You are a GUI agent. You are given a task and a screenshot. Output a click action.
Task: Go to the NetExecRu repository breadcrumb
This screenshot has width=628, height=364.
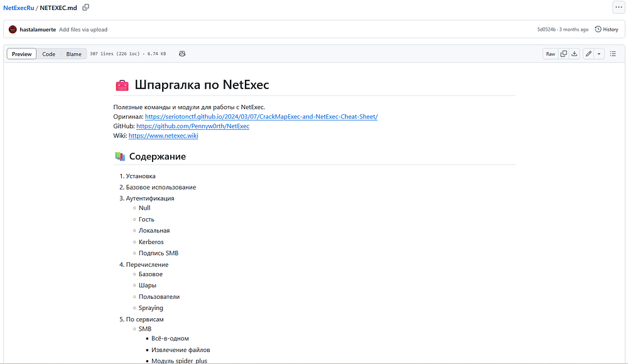coord(19,8)
